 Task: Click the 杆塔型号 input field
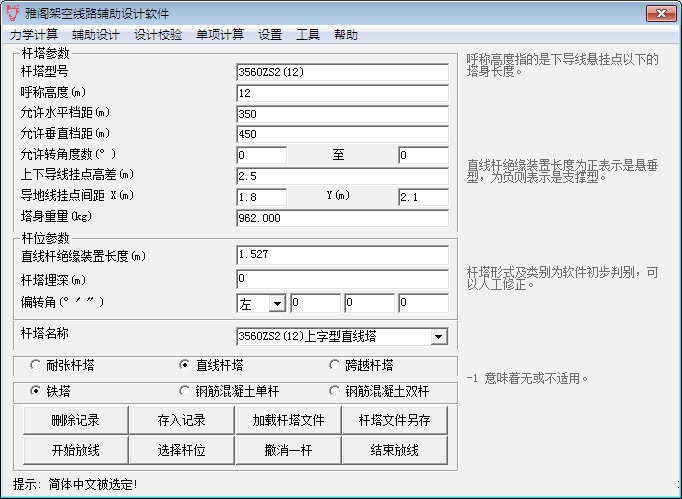pos(342,73)
